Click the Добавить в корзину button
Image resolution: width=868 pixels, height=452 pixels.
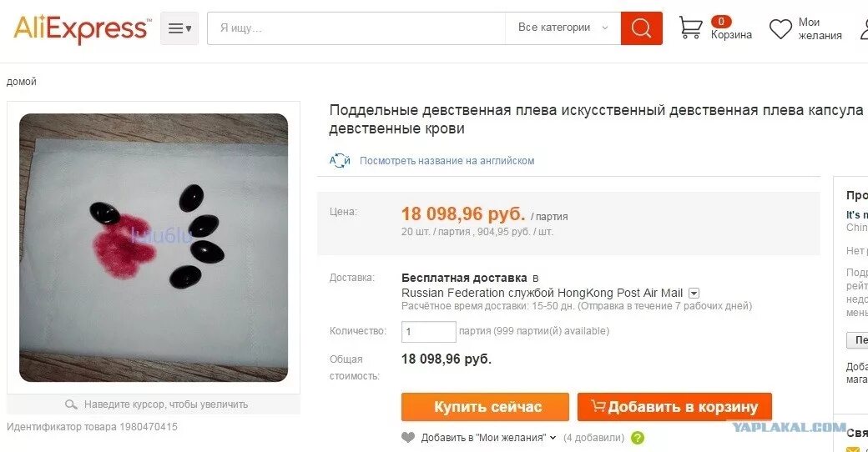point(674,407)
